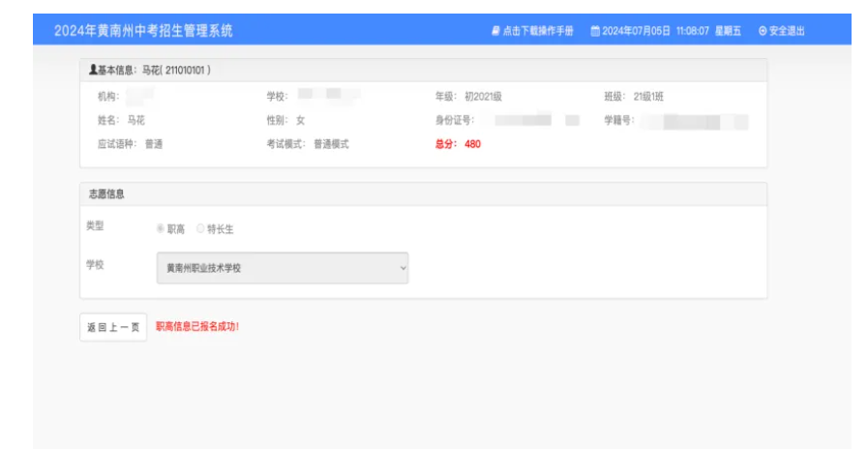Click the user icon beside 基本信息

point(92,71)
